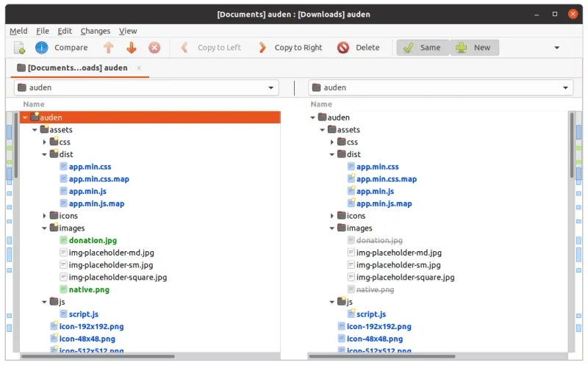
Task: Click the Copy to Right arrow icon
Action: (262, 48)
